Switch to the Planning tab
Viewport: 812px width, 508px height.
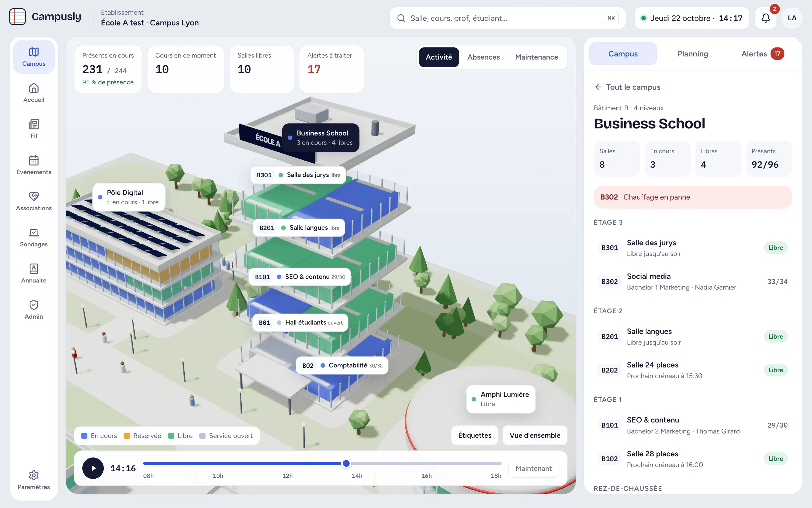coord(692,54)
